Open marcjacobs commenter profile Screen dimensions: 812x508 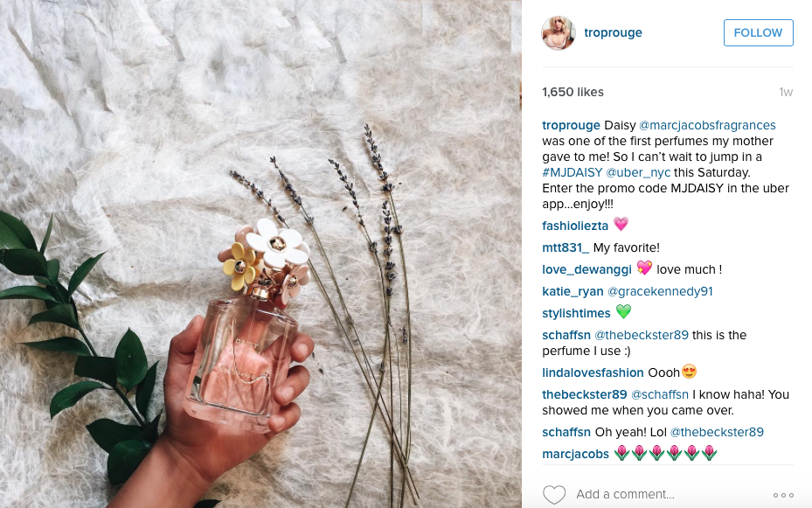coord(575,454)
